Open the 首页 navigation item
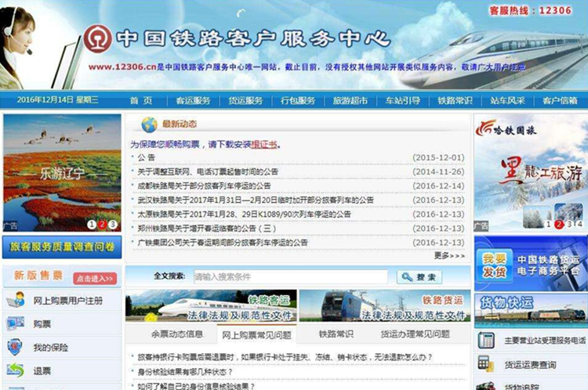The height and width of the screenshot is (390, 588). click(x=141, y=100)
